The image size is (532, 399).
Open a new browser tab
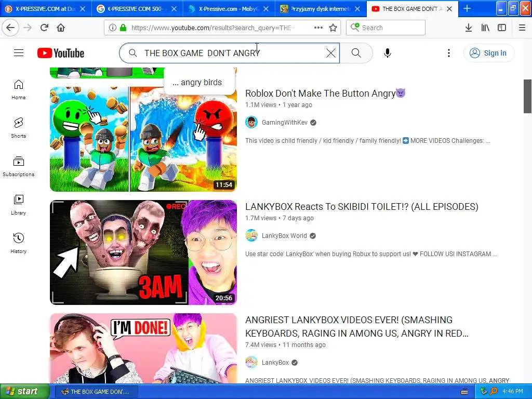pyautogui.click(x=467, y=8)
